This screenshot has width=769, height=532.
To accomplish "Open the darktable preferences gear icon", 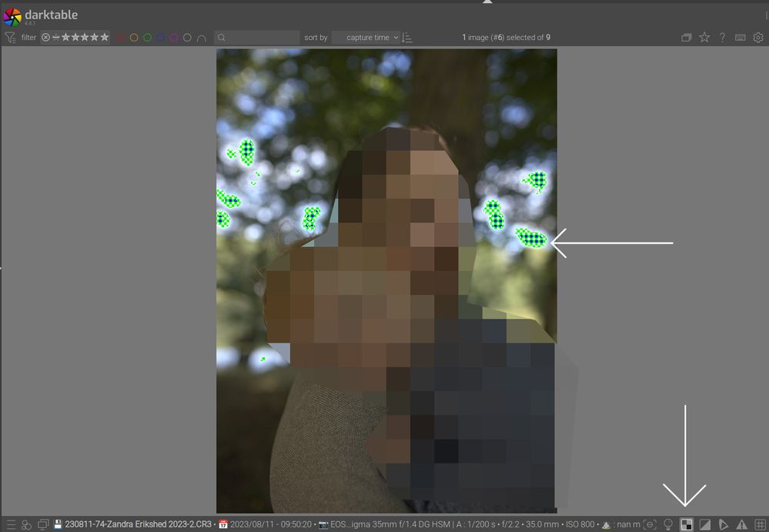I will [x=758, y=37].
